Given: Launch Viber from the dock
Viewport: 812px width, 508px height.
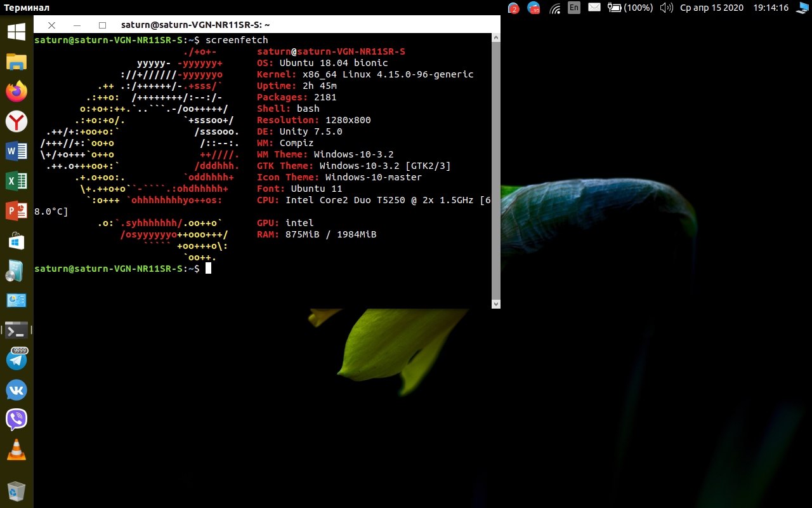Looking at the screenshot, I should 16,420.
